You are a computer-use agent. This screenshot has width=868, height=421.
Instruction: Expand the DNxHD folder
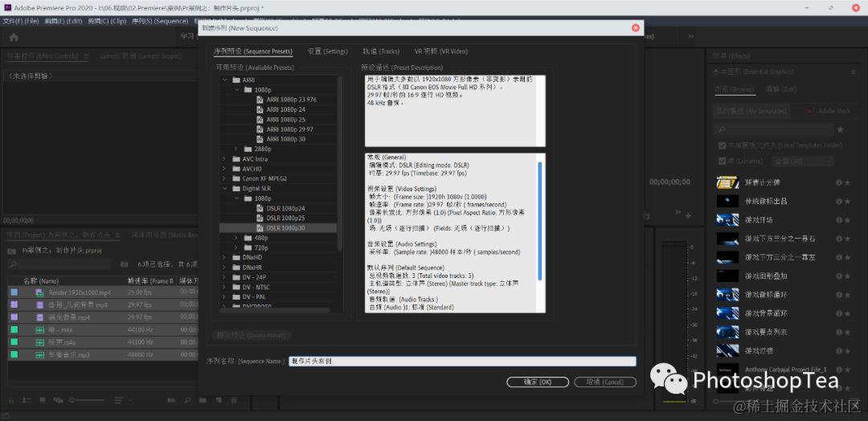[225, 257]
